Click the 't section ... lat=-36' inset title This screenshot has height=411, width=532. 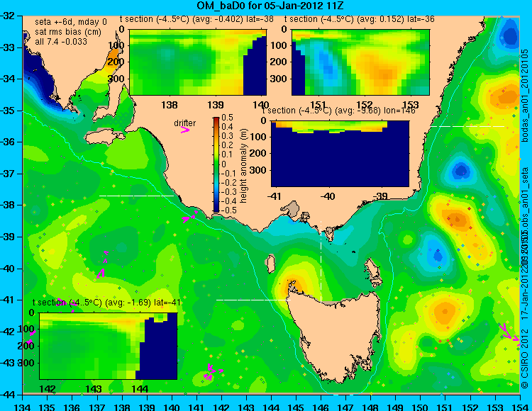coord(360,19)
